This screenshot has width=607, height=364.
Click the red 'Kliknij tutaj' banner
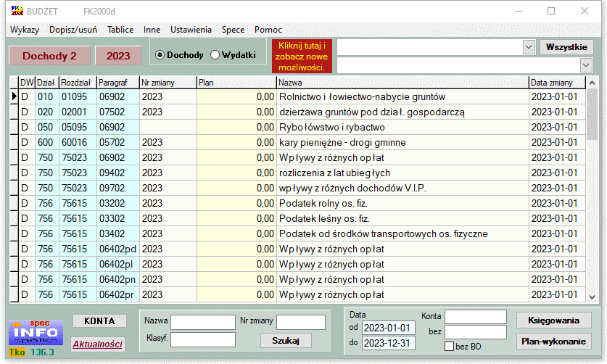302,57
